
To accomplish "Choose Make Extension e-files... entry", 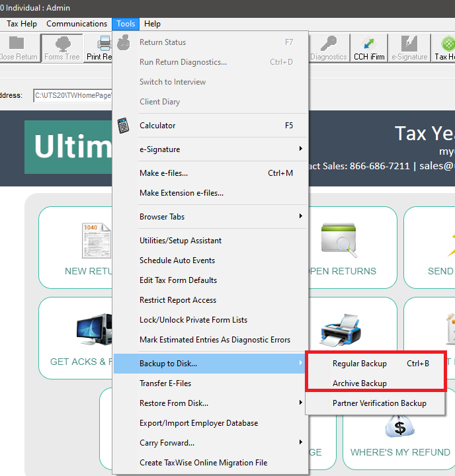I will tap(210, 193).
